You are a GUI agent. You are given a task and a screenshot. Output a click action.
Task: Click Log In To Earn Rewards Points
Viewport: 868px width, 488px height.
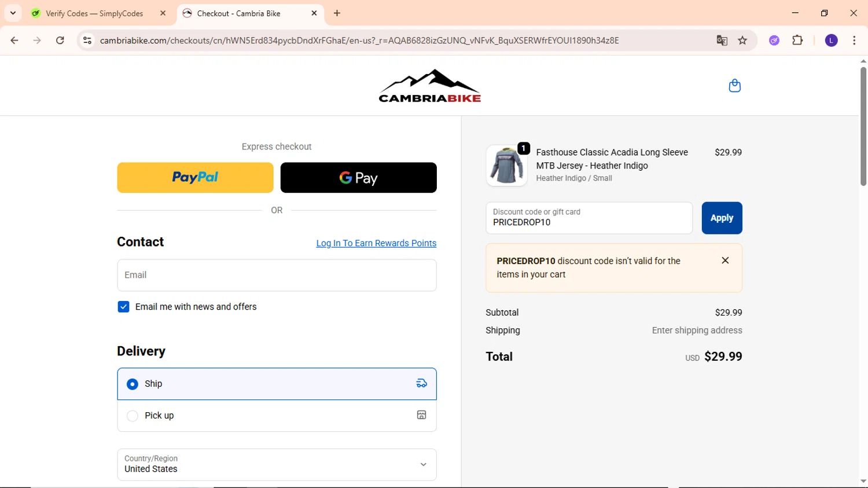376,243
